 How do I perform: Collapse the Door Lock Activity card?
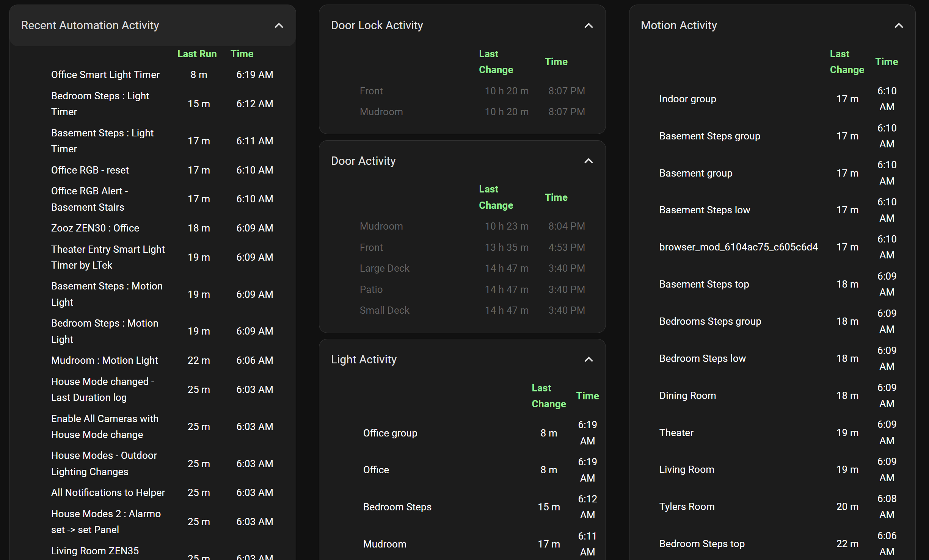588,25
